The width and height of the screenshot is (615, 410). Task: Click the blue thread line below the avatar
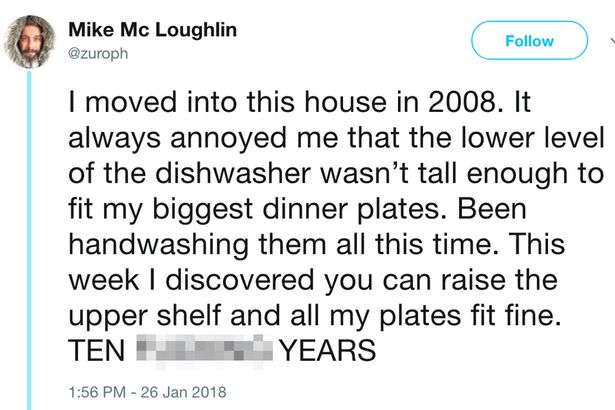[x=29, y=240]
